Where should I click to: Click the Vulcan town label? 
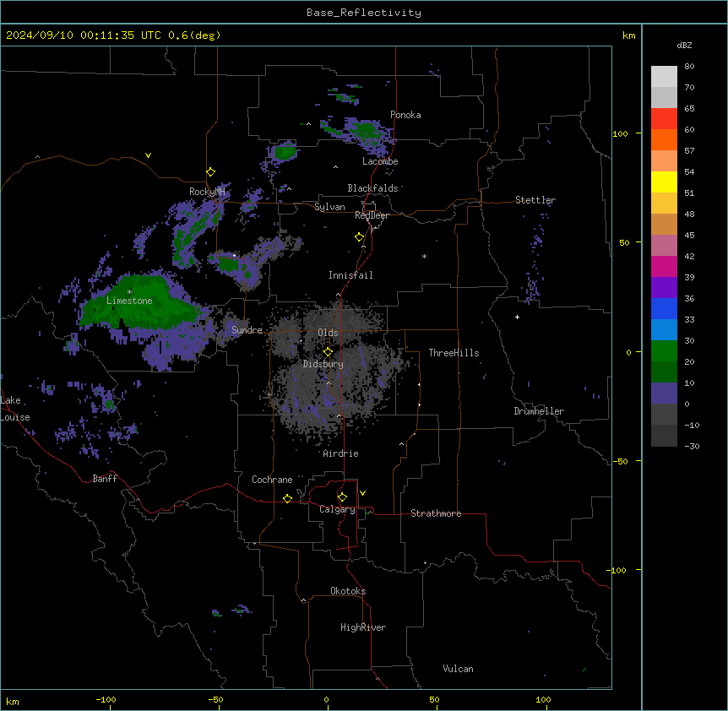(x=458, y=669)
